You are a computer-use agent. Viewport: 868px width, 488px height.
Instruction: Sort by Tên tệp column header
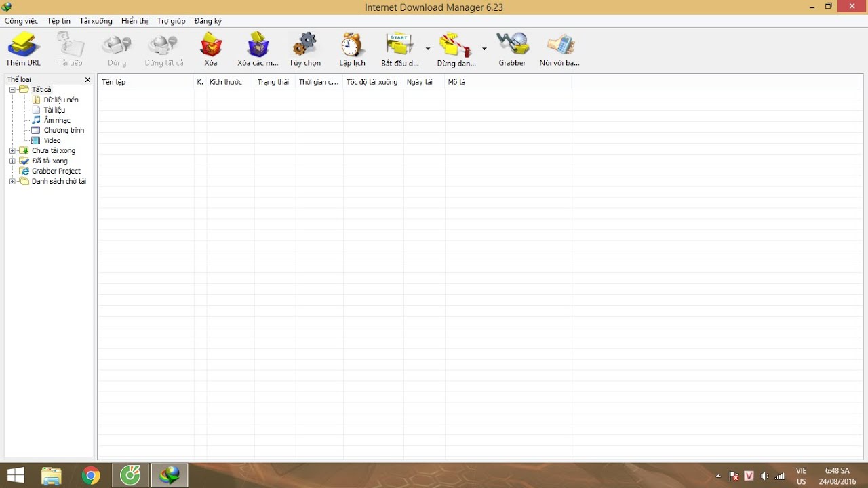tap(146, 82)
